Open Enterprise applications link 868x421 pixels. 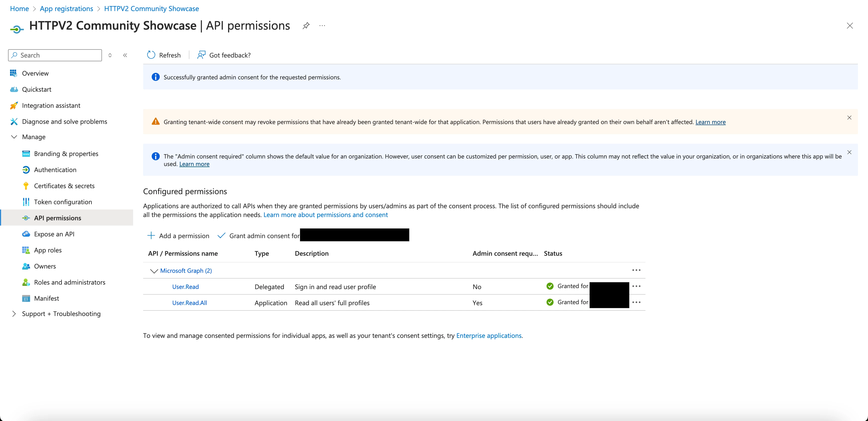pyautogui.click(x=489, y=336)
